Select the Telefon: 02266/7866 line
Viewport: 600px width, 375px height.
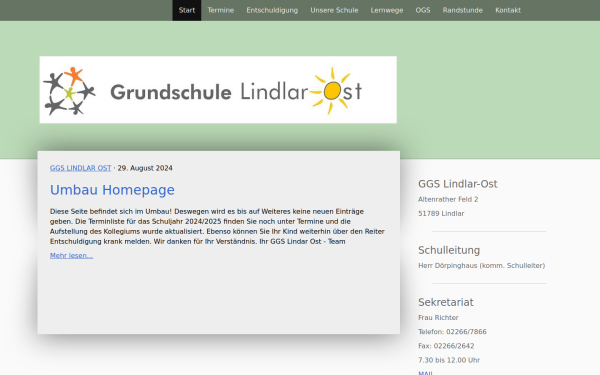click(x=452, y=332)
